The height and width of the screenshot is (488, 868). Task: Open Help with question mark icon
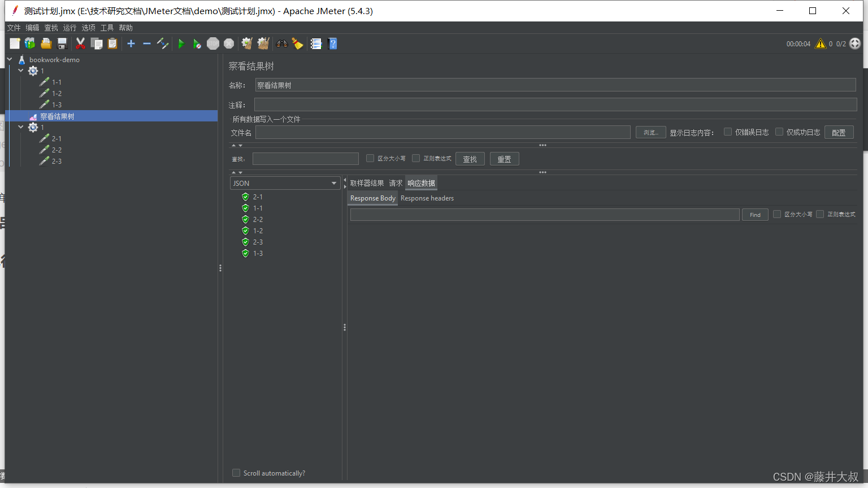click(x=332, y=43)
